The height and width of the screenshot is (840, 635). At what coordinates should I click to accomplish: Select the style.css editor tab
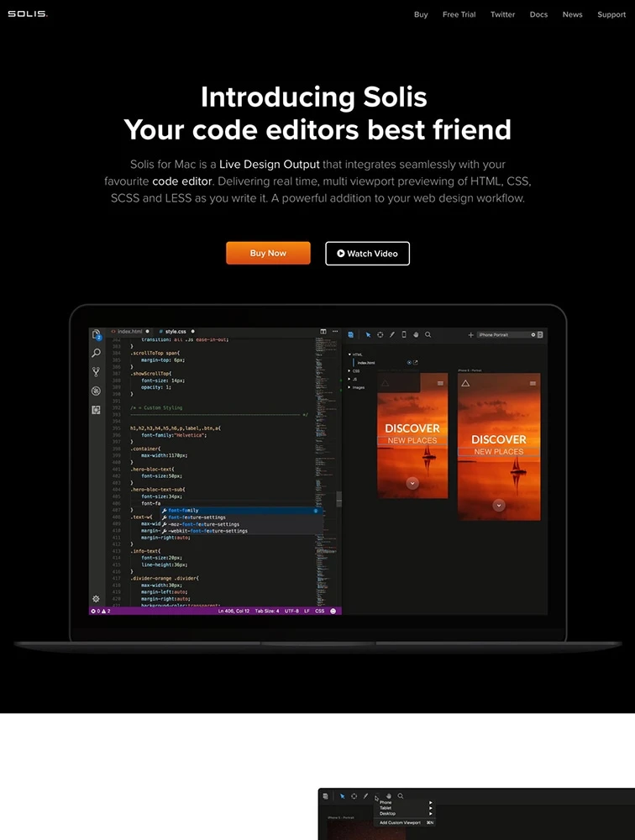tap(175, 332)
